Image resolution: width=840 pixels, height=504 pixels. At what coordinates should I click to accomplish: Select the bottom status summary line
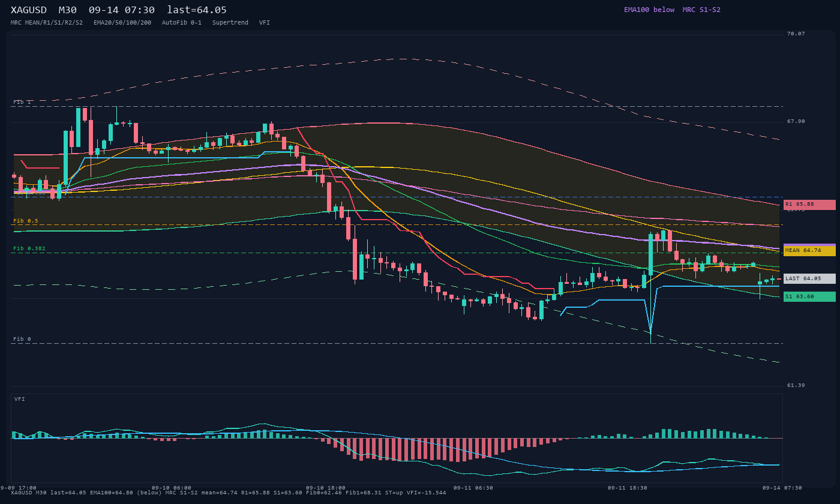pyautogui.click(x=229, y=493)
